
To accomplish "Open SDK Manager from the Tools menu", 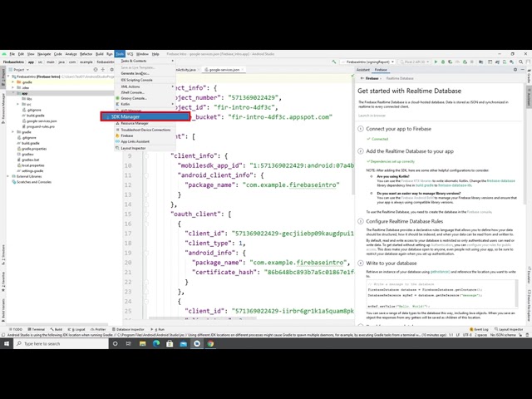I will [145, 116].
